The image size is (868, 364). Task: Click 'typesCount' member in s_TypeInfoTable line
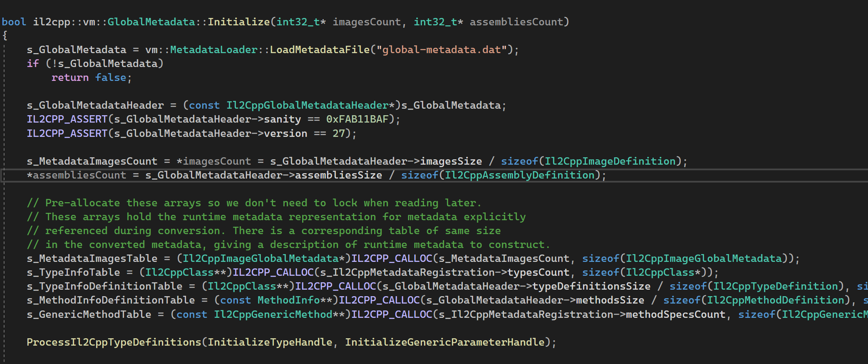538,272
